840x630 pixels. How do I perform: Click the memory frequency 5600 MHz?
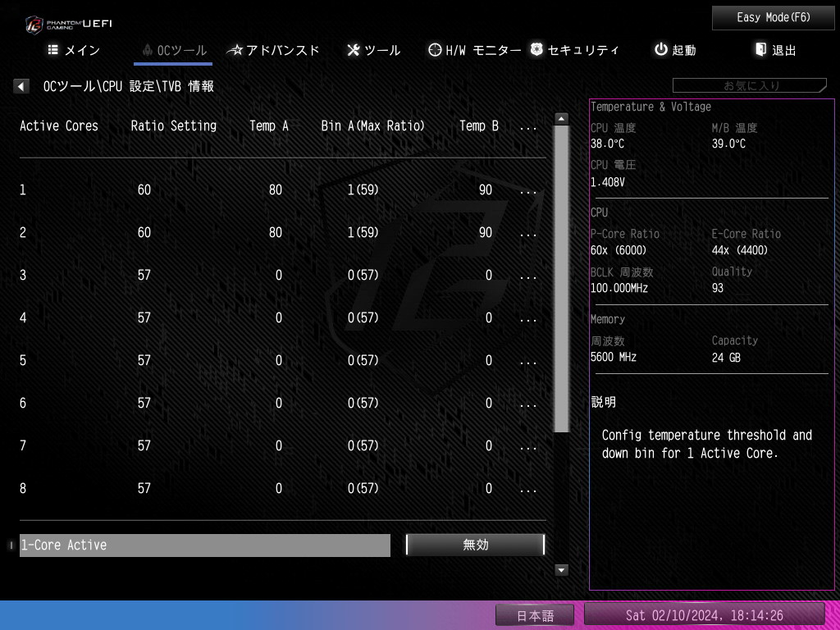(x=614, y=358)
